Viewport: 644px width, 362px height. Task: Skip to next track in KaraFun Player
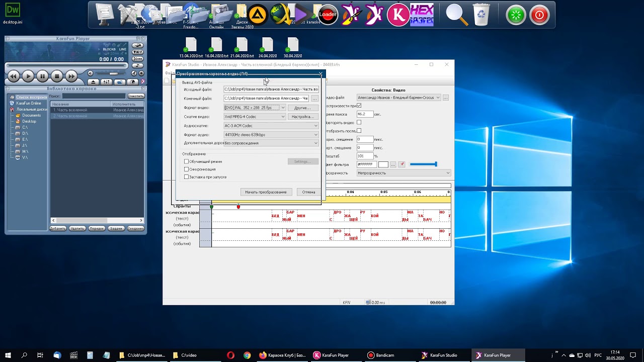71,76
